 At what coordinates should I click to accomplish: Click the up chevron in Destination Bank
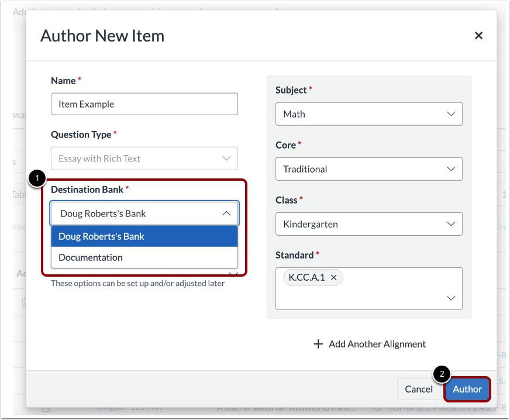tap(226, 214)
